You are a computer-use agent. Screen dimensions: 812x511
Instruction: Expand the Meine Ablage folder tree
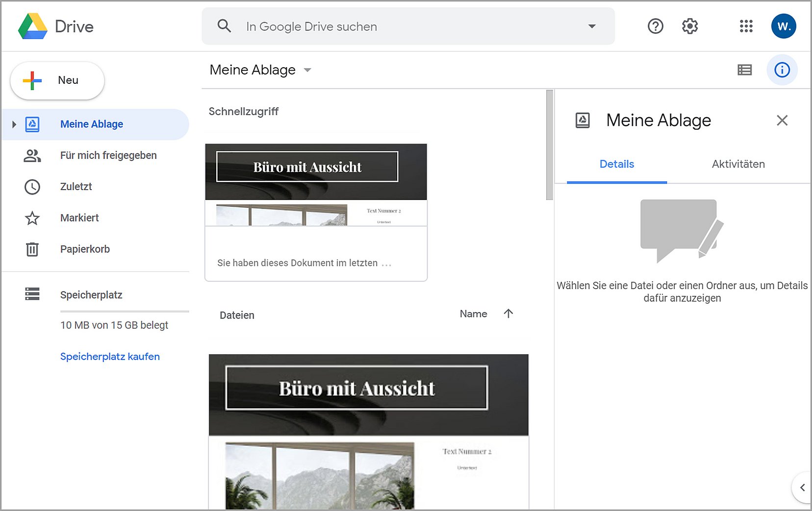[14, 124]
